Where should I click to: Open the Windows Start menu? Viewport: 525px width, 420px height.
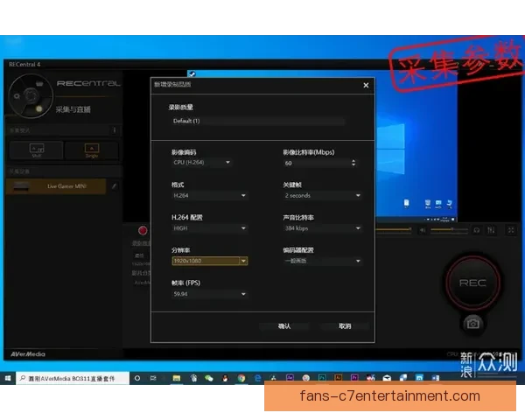8,378
